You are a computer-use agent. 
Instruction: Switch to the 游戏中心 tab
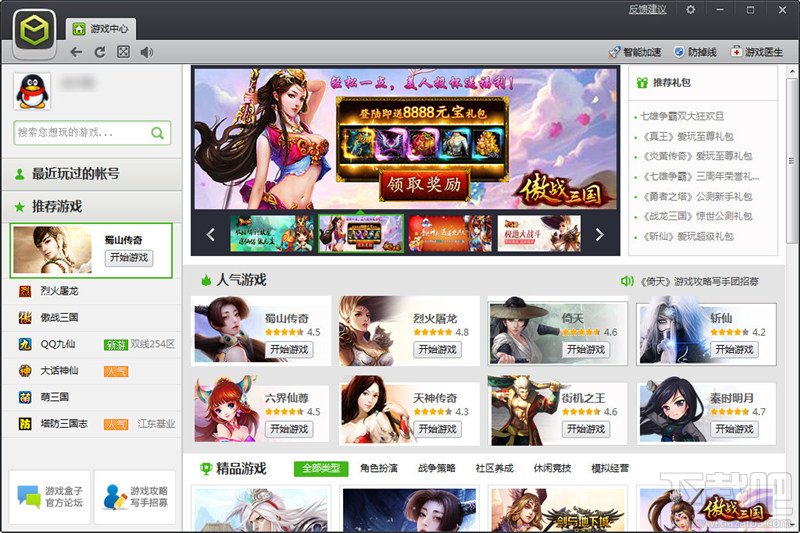point(101,29)
